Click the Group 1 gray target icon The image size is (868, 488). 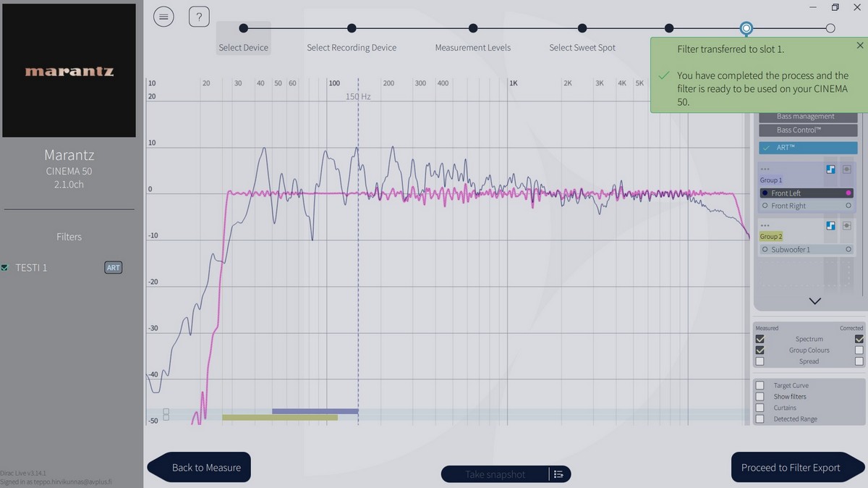coord(847,169)
